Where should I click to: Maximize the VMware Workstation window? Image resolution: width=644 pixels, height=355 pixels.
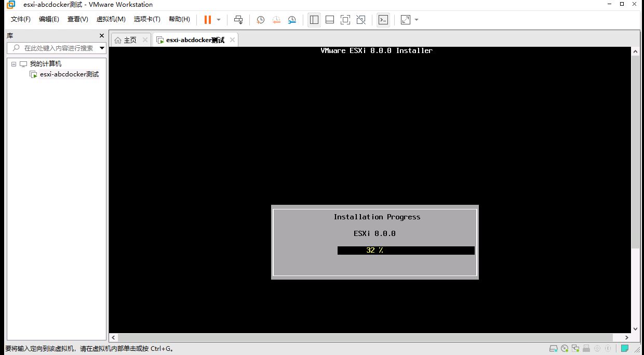tap(622, 4)
